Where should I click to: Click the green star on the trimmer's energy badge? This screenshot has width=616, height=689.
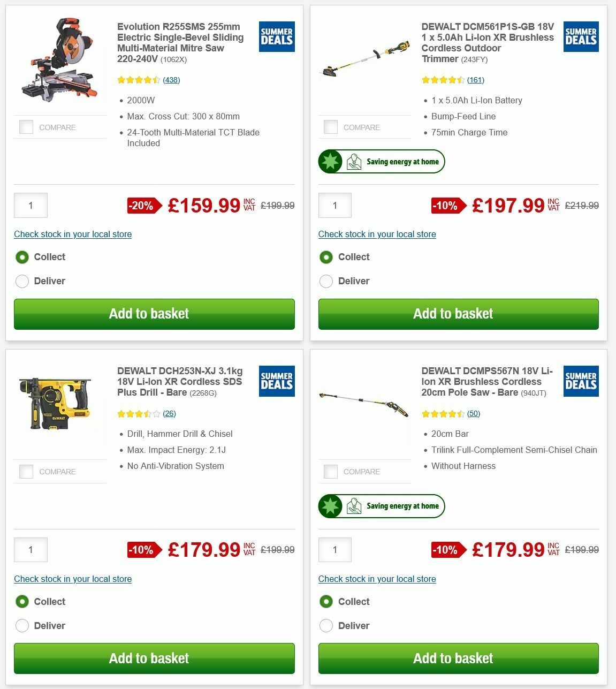click(330, 161)
